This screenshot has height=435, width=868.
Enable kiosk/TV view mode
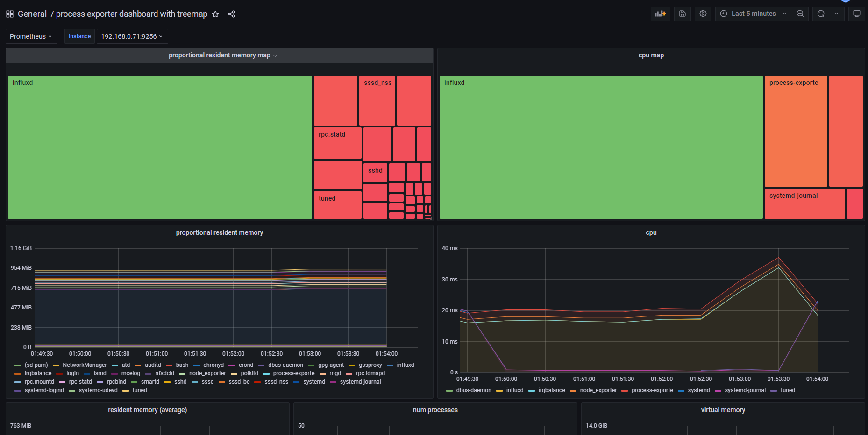pos(857,14)
